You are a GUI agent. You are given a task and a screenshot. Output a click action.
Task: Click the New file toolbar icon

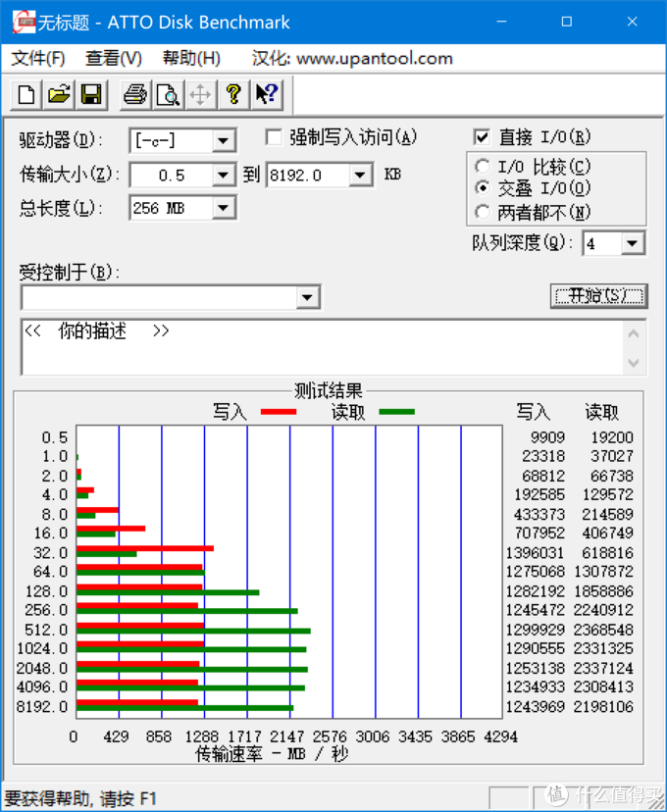pos(27,94)
